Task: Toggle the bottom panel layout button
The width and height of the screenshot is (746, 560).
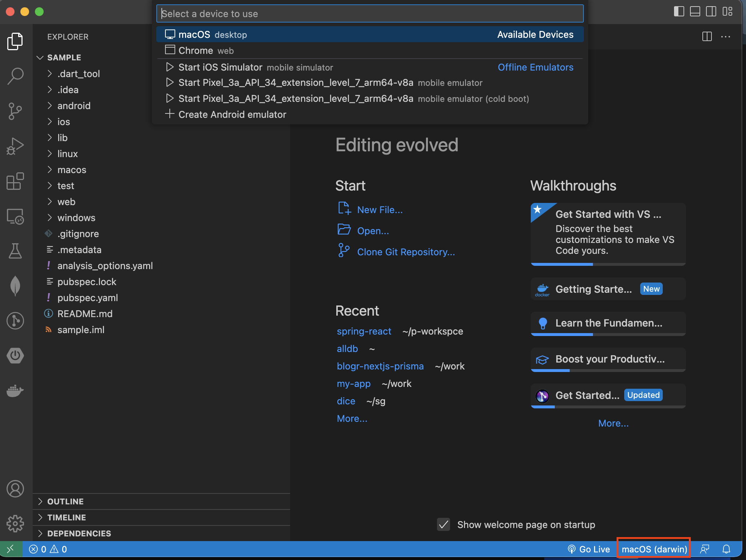Action: pos(695,12)
